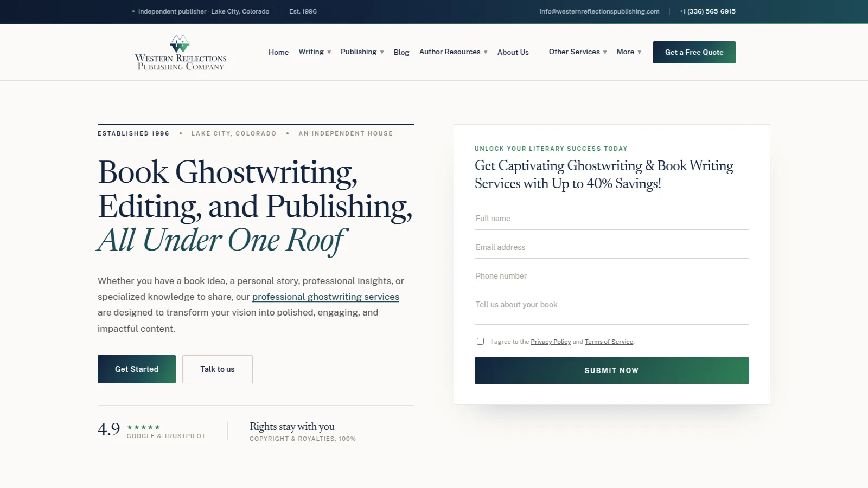Click the 'Est. 1996' text in top bar
Viewport: 868px width, 488px height.
303,11
